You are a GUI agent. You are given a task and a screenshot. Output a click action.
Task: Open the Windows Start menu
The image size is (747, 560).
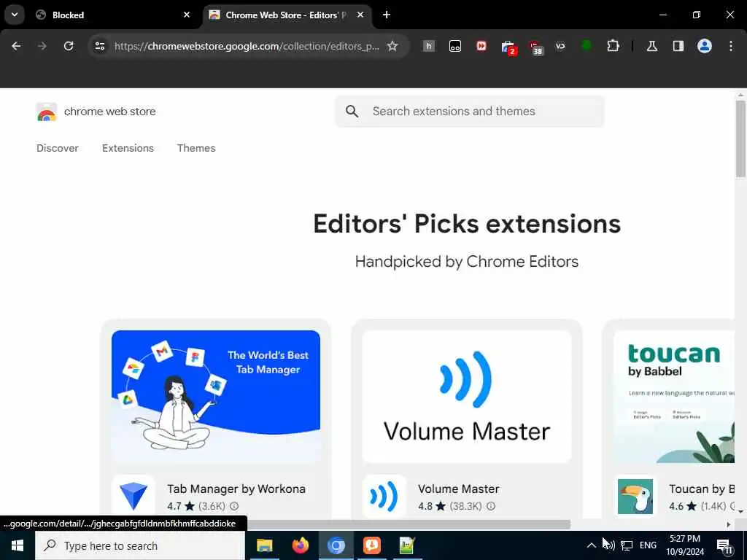tap(18, 545)
